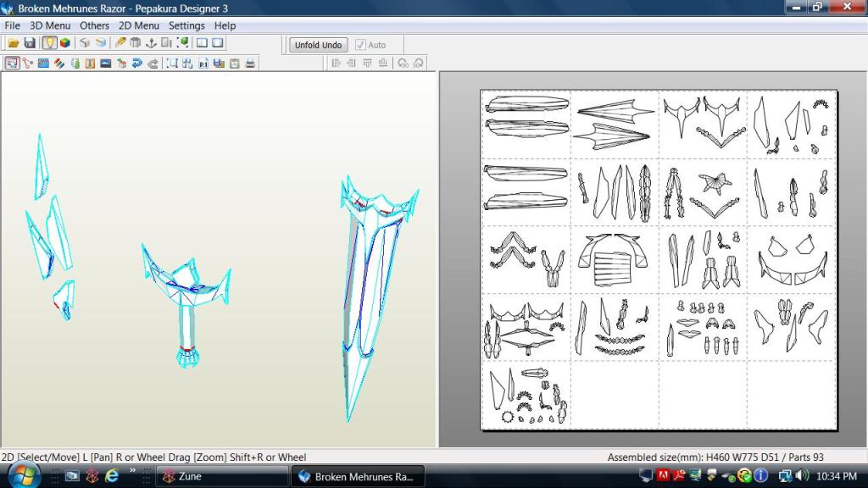The height and width of the screenshot is (488, 868).
Task: Expand the quick launch chevron on taskbar
Action: pyautogui.click(x=132, y=471)
